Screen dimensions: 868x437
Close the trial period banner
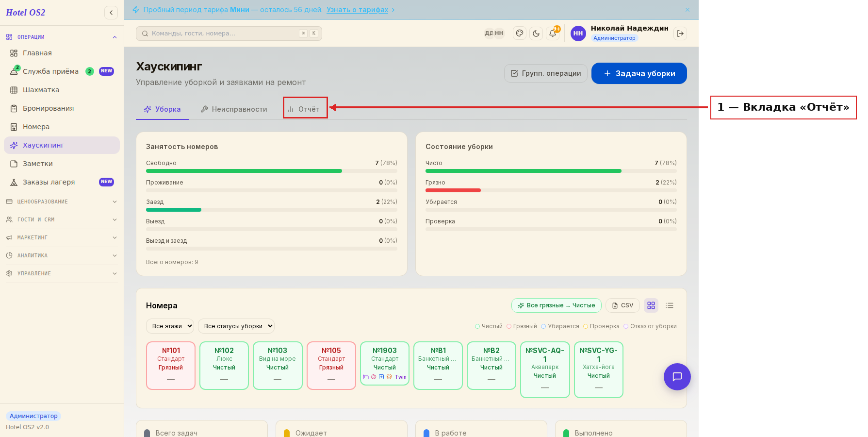pyautogui.click(x=688, y=10)
